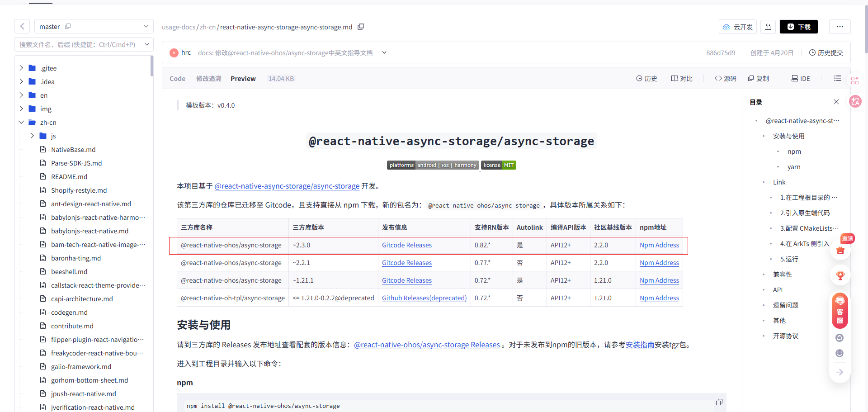This screenshot has width=868, height=412.
Task: Expand the commit message details chevron
Action: point(384,52)
